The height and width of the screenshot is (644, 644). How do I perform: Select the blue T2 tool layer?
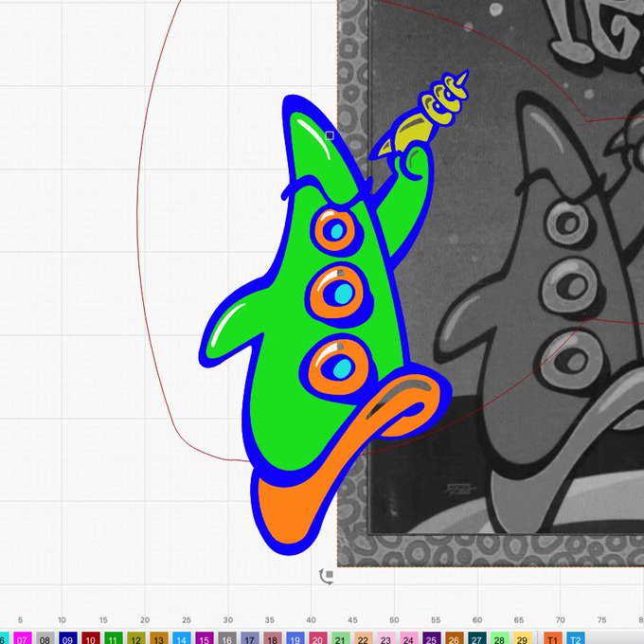coord(576,638)
